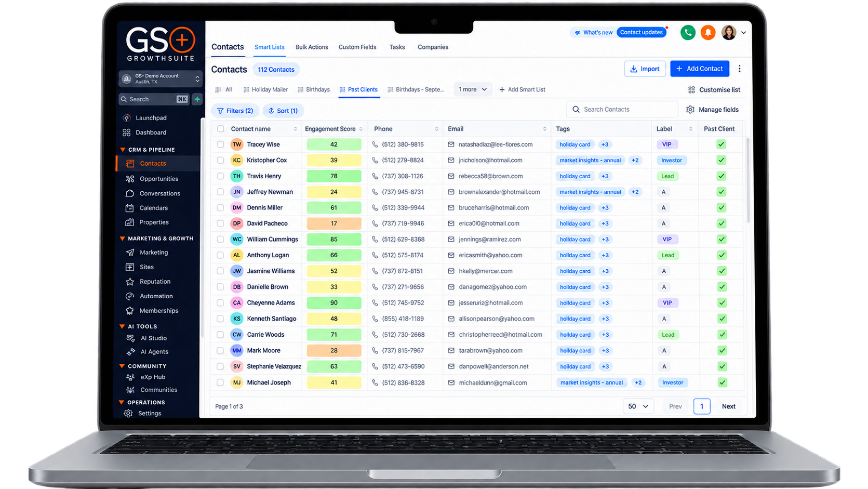The image size is (868, 489).
Task: Open Opportunities from the sidebar
Action: tap(158, 179)
